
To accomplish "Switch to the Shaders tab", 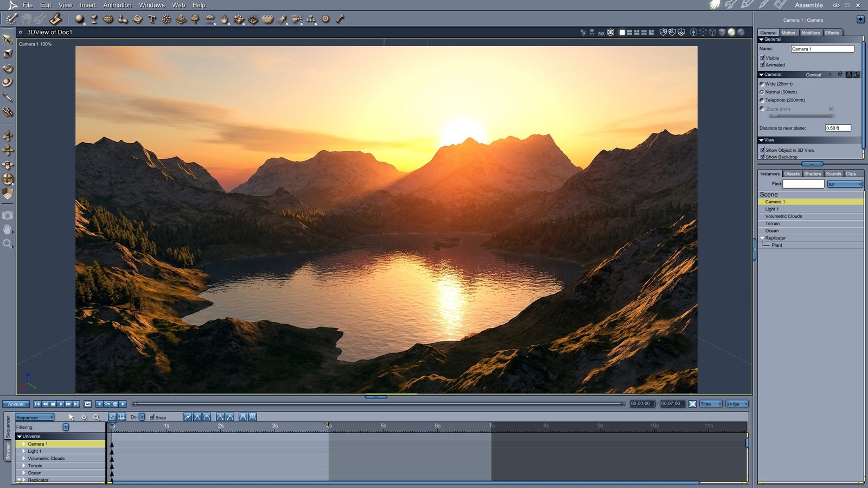I will click(812, 174).
